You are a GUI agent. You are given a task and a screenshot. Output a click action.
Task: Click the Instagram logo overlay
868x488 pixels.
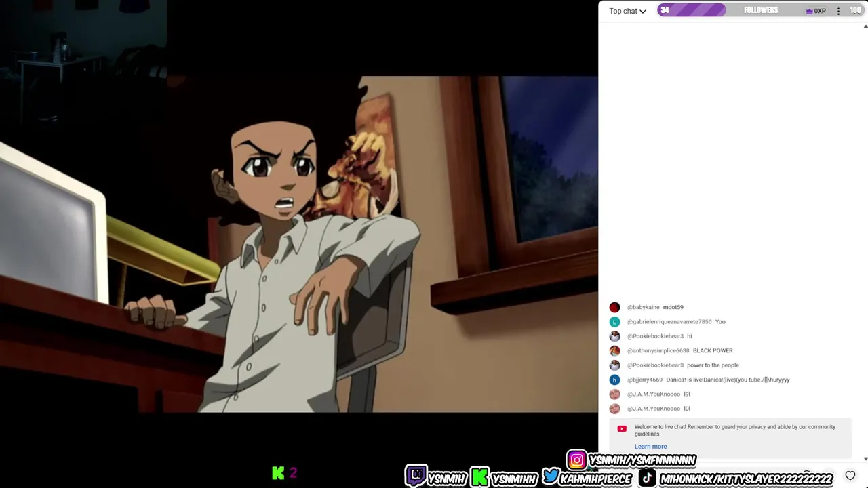click(576, 460)
